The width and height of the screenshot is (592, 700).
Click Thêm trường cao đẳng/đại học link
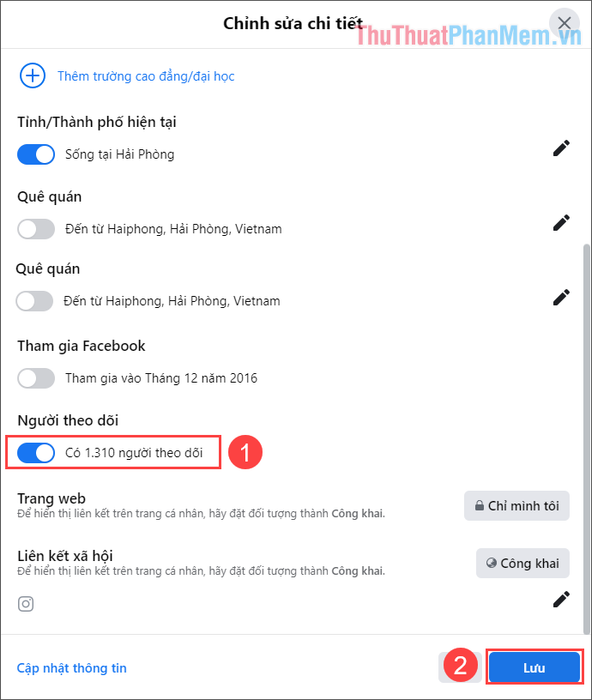[x=146, y=76]
